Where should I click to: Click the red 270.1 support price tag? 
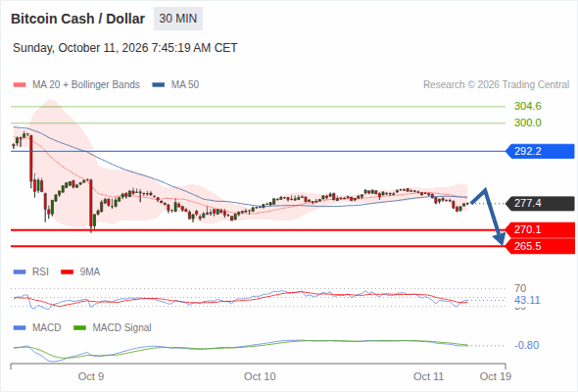point(540,229)
